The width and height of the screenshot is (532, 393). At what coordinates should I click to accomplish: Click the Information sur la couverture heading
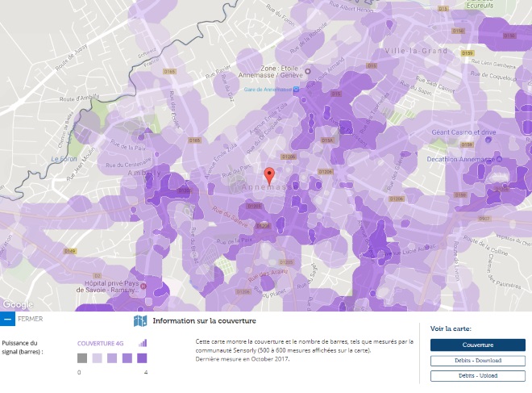pyautogui.click(x=204, y=321)
